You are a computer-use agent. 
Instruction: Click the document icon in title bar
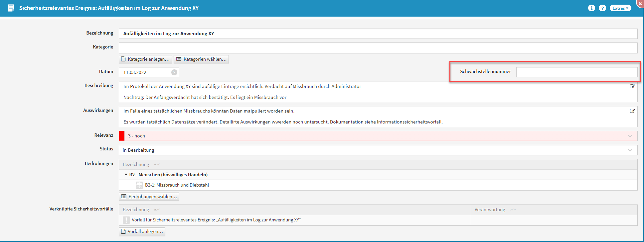click(x=11, y=8)
